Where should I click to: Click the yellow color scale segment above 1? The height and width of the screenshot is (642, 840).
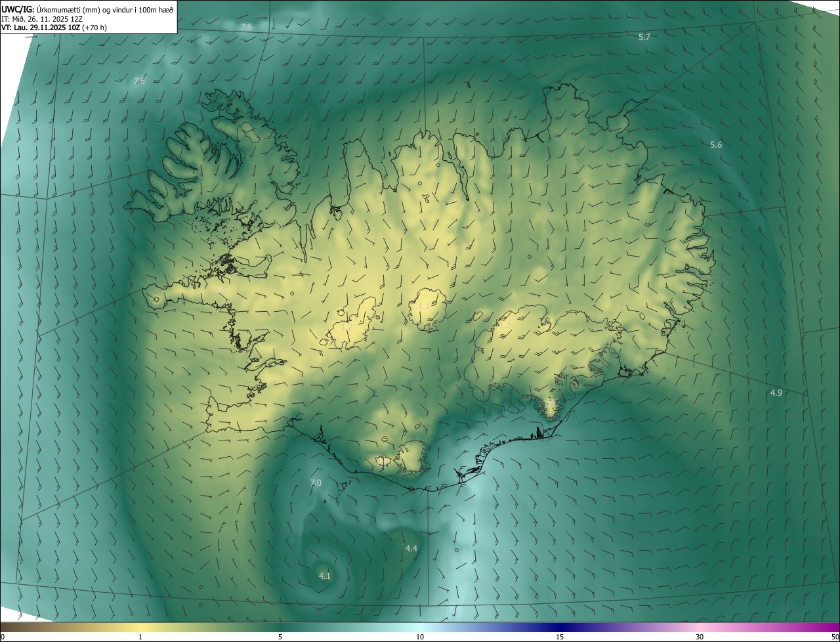[x=140, y=627]
